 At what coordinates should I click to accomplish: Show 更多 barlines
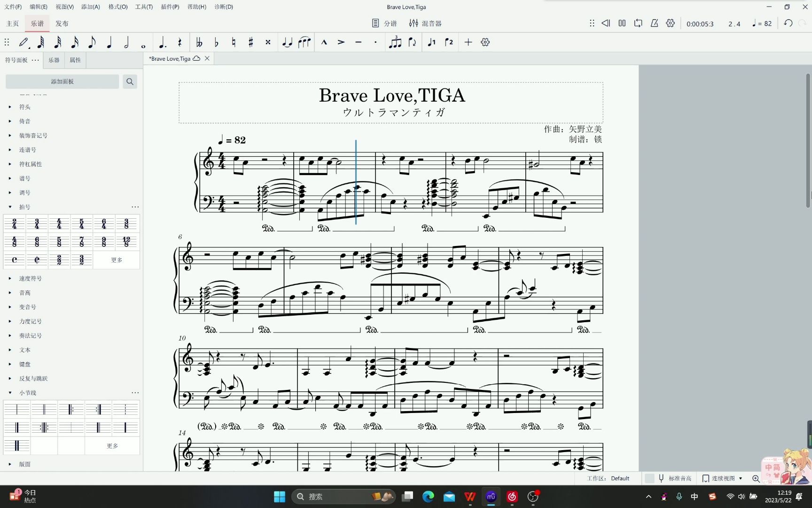coord(112,446)
